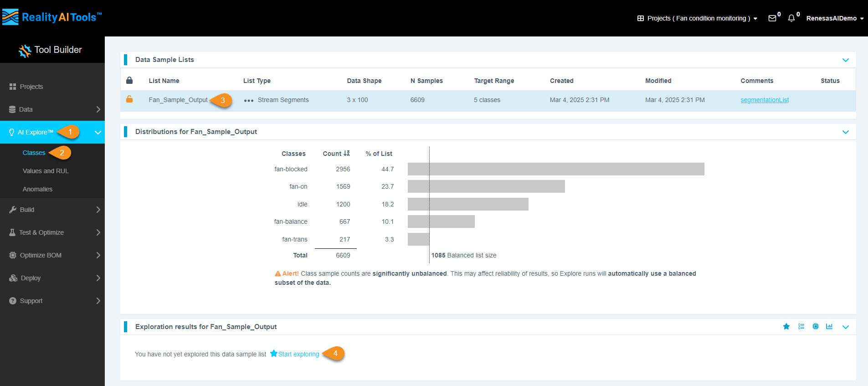Open the RenesasAIDemo user menu
This screenshot has width=868, height=386.
coord(834,18)
